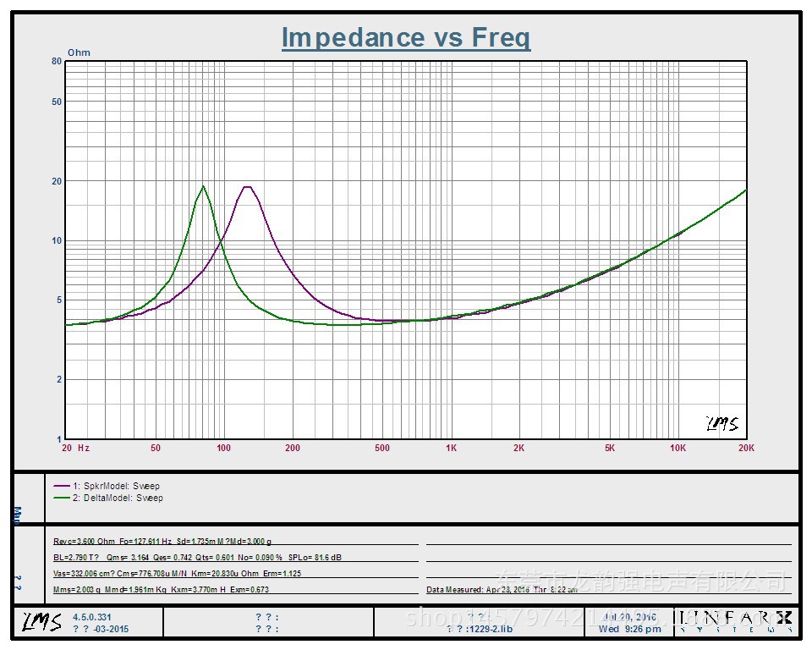Click the "Jul 20, 2016" date stamp
The image size is (812, 650).
point(629,617)
